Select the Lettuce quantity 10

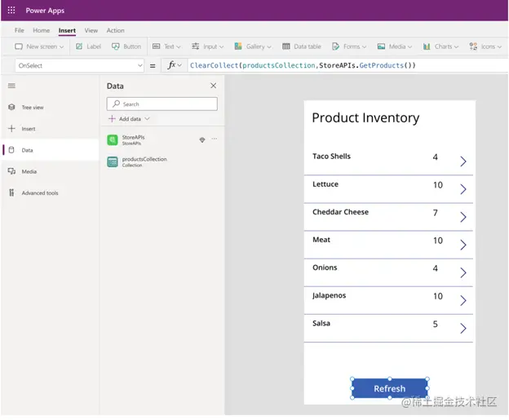click(x=438, y=185)
